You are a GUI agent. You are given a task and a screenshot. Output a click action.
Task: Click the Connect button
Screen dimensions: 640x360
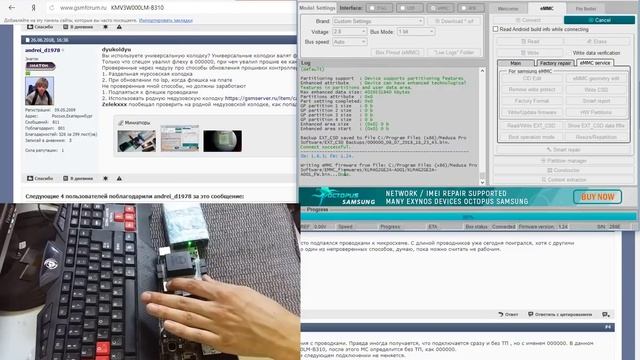click(528, 20)
